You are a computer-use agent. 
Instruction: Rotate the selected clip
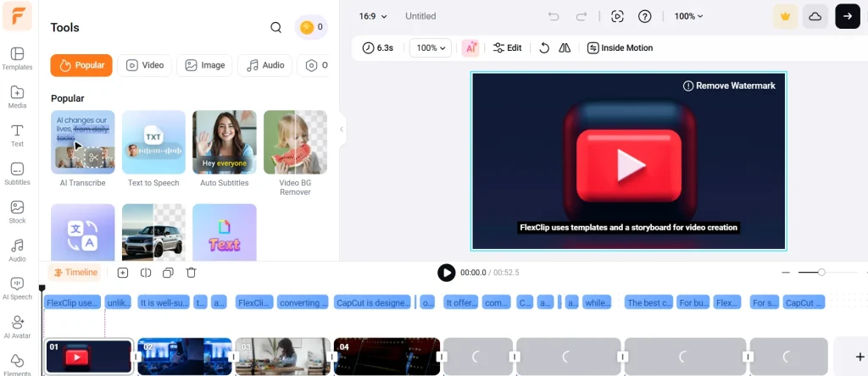544,48
